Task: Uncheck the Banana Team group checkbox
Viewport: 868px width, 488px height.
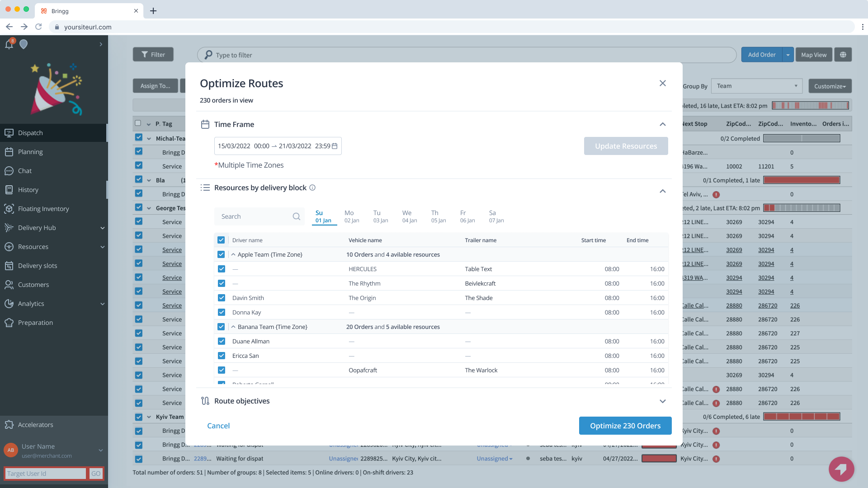Action: coord(221,327)
